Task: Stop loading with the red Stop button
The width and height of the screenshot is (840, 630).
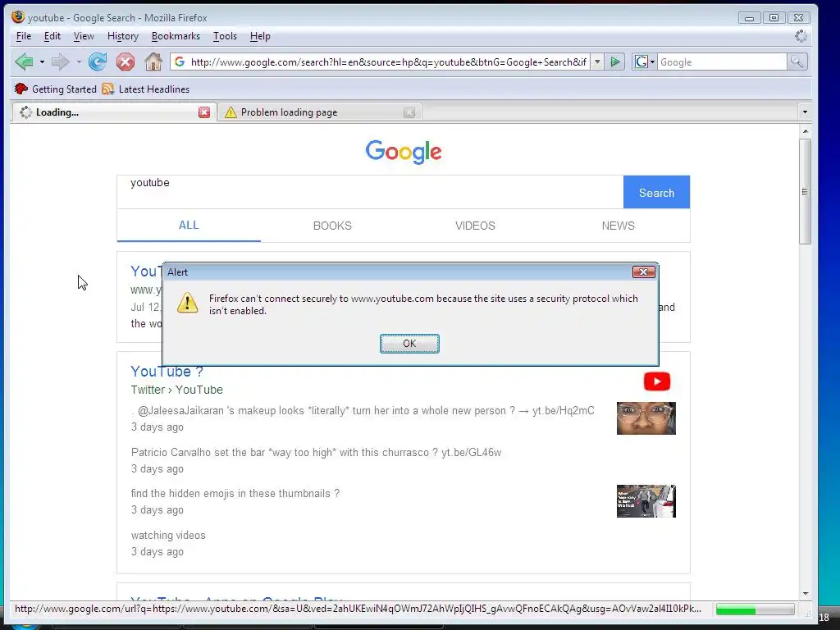Action: pos(126,62)
